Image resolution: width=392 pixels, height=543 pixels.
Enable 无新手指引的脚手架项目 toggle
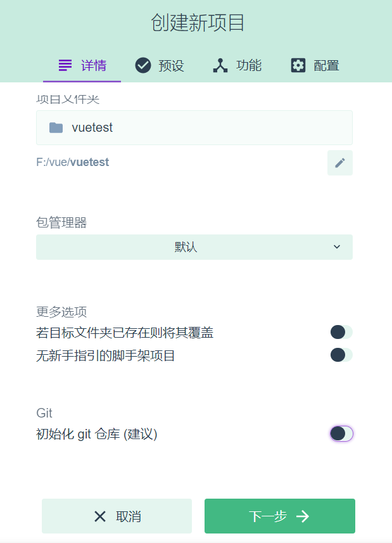pos(341,355)
